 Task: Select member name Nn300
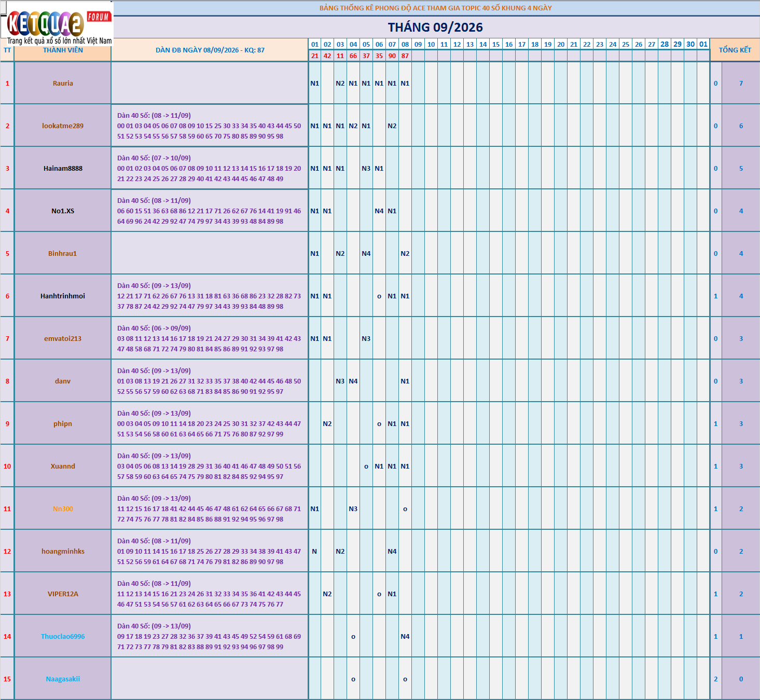[x=63, y=509]
